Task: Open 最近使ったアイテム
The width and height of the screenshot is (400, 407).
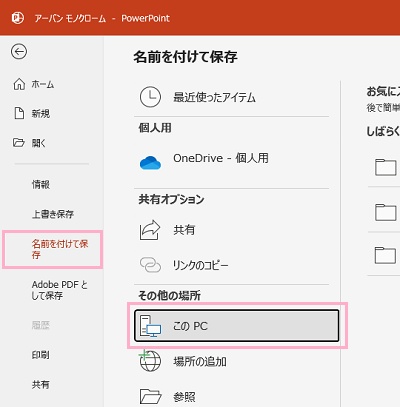Action: coord(214,97)
